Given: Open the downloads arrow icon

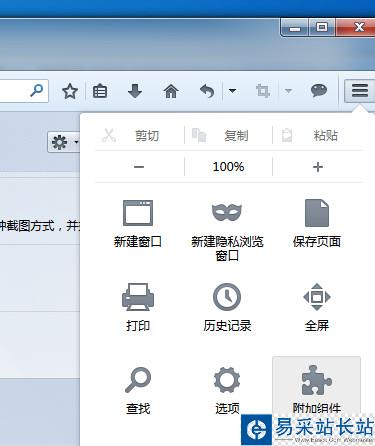Looking at the screenshot, I should click(135, 91).
